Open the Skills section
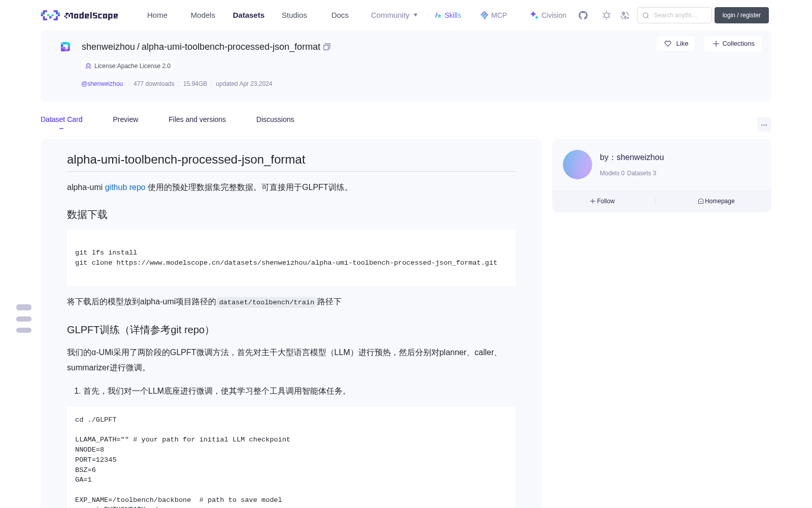Viewport: 812px width, 508px height. point(448,15)
